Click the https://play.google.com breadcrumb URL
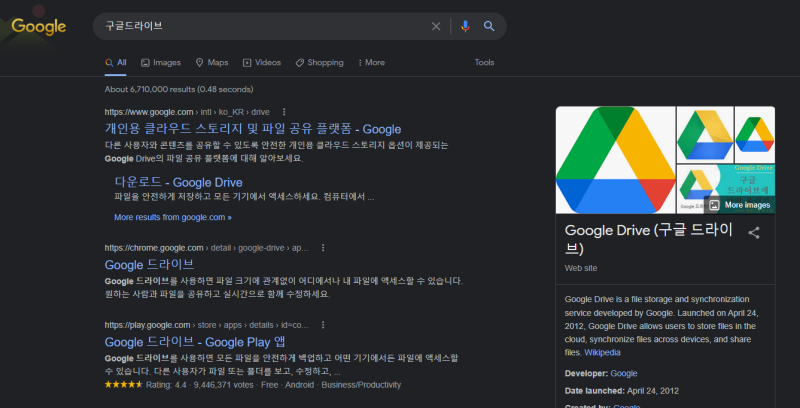The width and height of the screenshot is (800, 408). pos(147,325)
